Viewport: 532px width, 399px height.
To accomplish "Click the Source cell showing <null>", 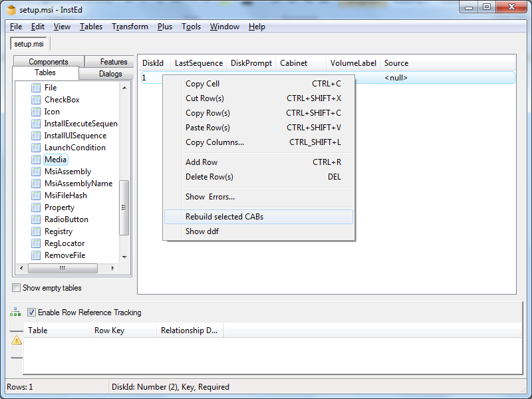I will pyautogui.click(x=396, y=78).
